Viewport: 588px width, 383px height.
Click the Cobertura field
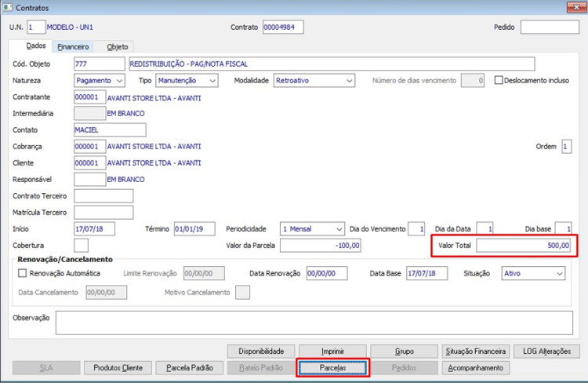coord(82,245)
